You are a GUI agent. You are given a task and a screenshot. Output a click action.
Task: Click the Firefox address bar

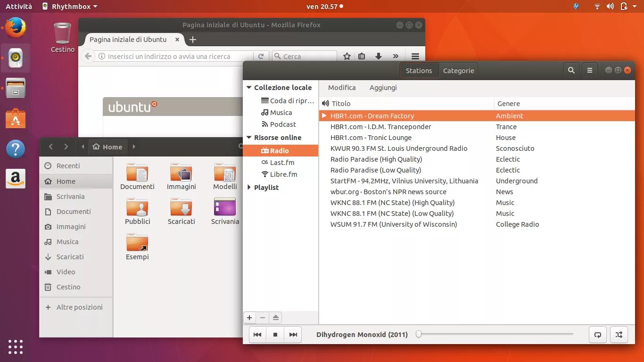pos(174,56)
